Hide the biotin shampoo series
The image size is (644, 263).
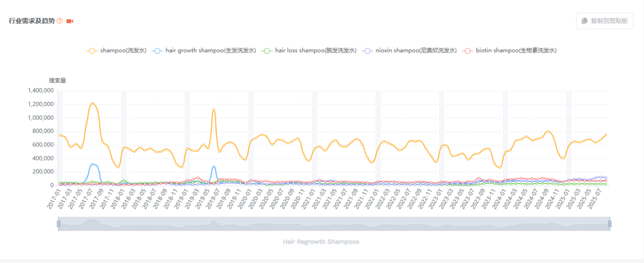[x=509, y=51]
